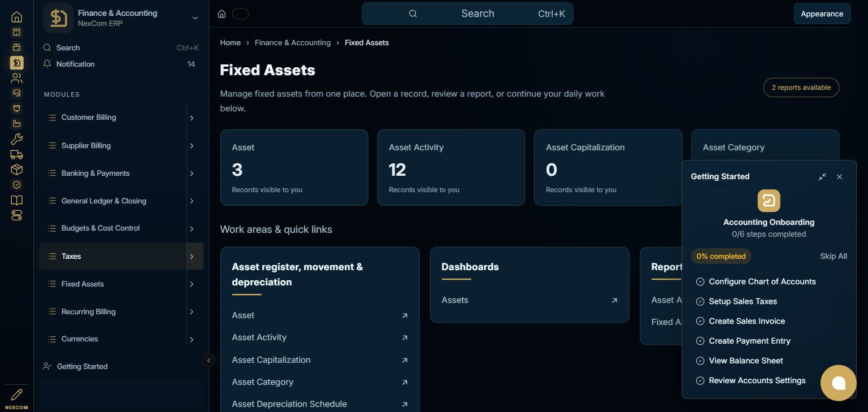Click the home icon in the top bar
Viewport: 868px width, 412px height.
click(222, 14)
